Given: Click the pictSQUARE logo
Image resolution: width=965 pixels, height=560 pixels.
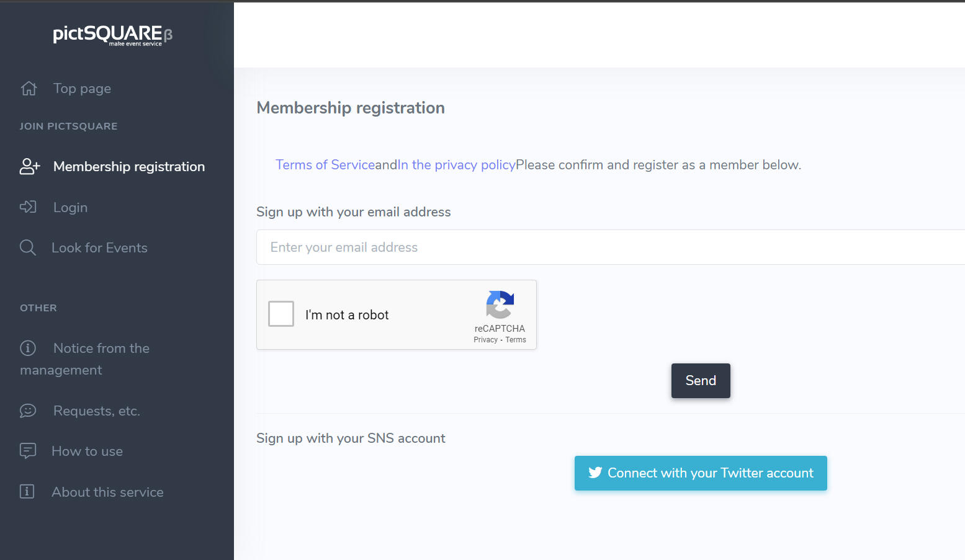Looking at the screenshot, I should click(x=112, y=34).
